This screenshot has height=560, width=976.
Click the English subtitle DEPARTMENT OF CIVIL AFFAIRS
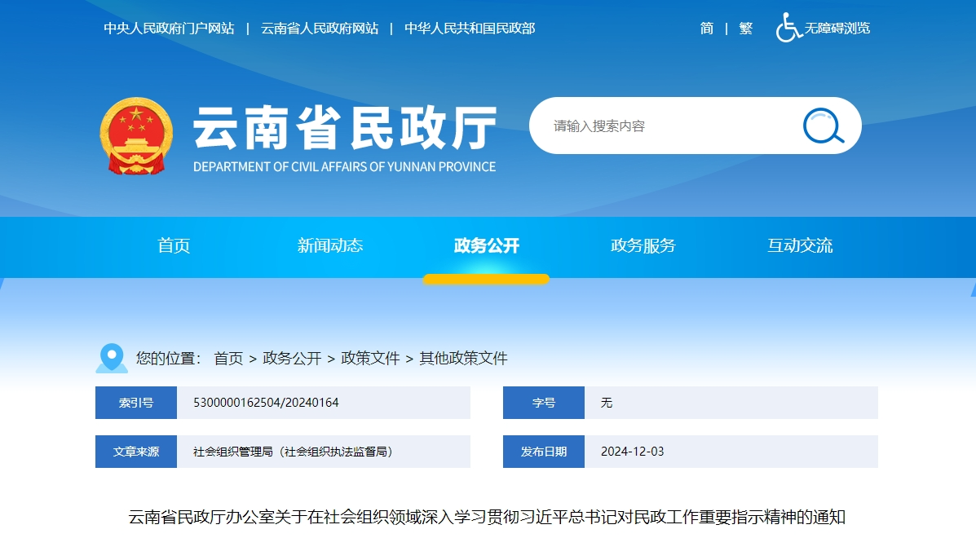344,167
